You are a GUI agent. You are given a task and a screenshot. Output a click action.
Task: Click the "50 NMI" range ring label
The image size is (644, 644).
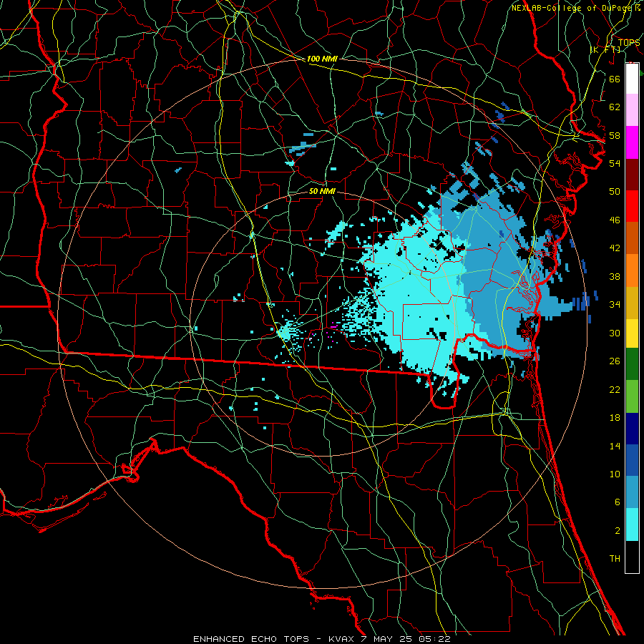[322, 192]
